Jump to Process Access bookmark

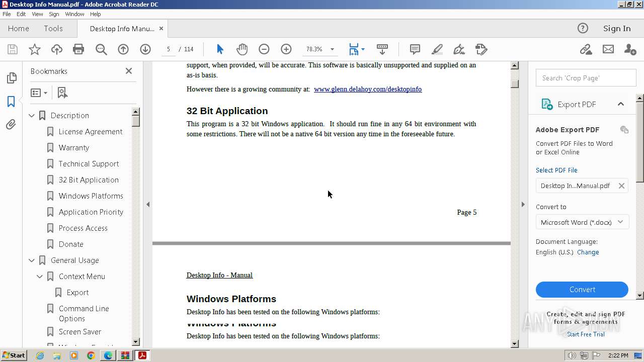pyautogui.click(x=83, y=228)
